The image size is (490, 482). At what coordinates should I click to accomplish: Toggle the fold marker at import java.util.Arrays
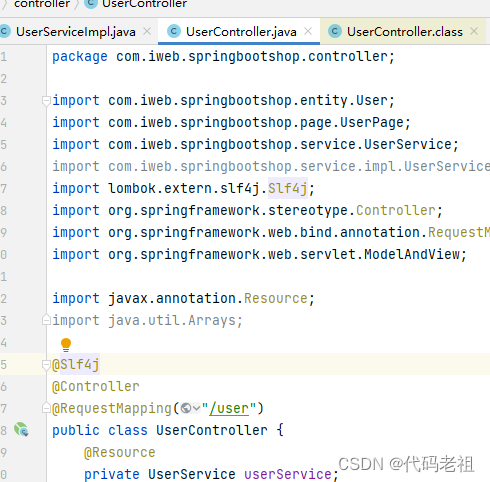coord(46,320)
